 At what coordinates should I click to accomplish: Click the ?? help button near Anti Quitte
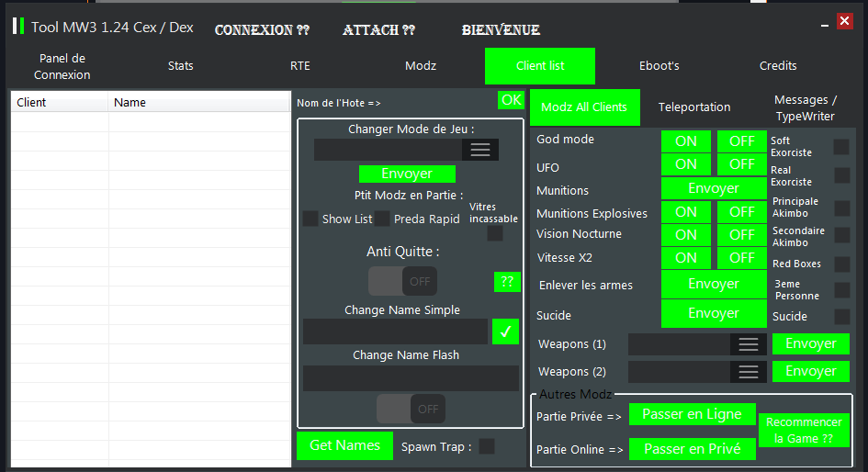click(507, 282)
